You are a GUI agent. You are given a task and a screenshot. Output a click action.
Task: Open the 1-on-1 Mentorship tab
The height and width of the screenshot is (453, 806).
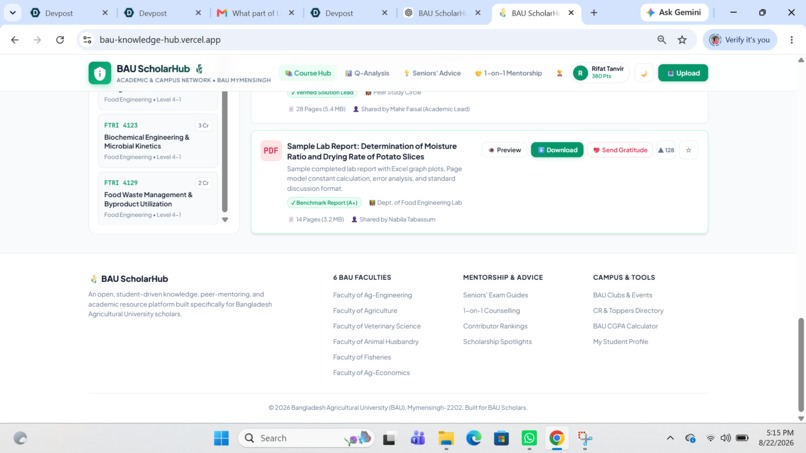(508, 73)
